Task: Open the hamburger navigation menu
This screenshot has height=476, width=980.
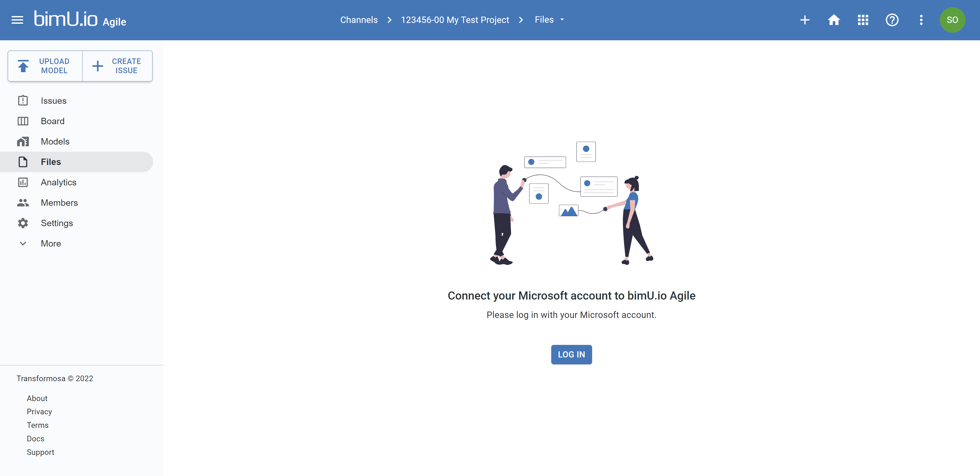Action: pyautogui.click(x=17, y=20)
